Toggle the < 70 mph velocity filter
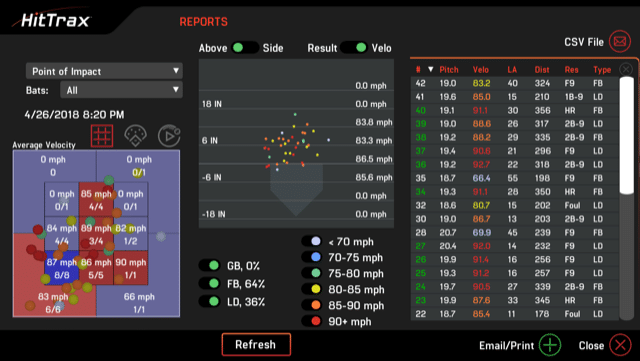Screen dimensions: 640x361 [x=312, y=241]
